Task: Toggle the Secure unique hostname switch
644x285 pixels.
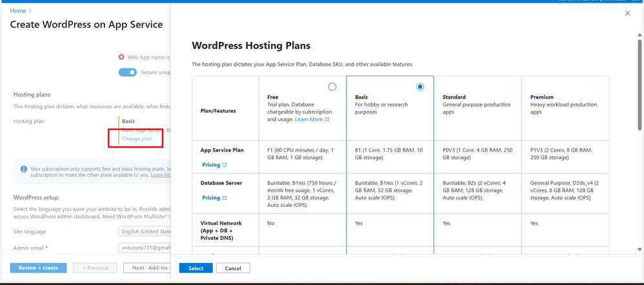Action: [127, 72]
